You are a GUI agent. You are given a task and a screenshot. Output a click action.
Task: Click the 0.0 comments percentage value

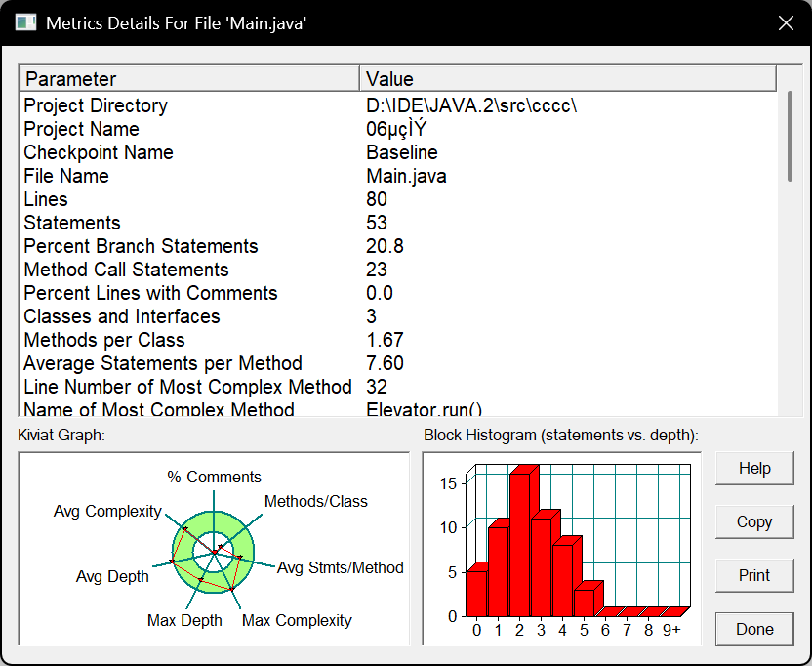(x=380, y=293)
